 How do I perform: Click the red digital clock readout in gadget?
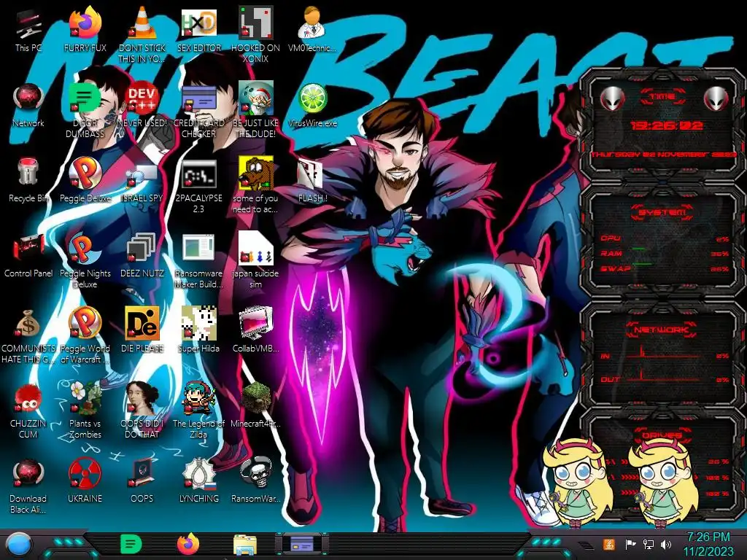pyautogui.click(x=667, y=125)
